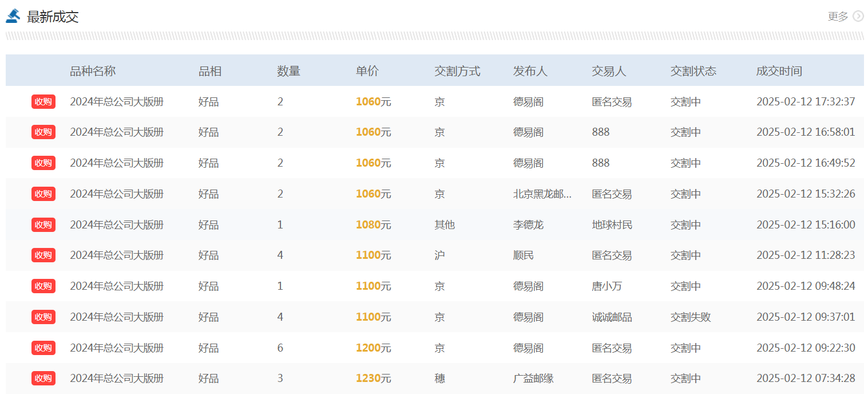This screenshot has height=398, width=868.
Task: Open the 更多 link
Action: coord(838,17)
